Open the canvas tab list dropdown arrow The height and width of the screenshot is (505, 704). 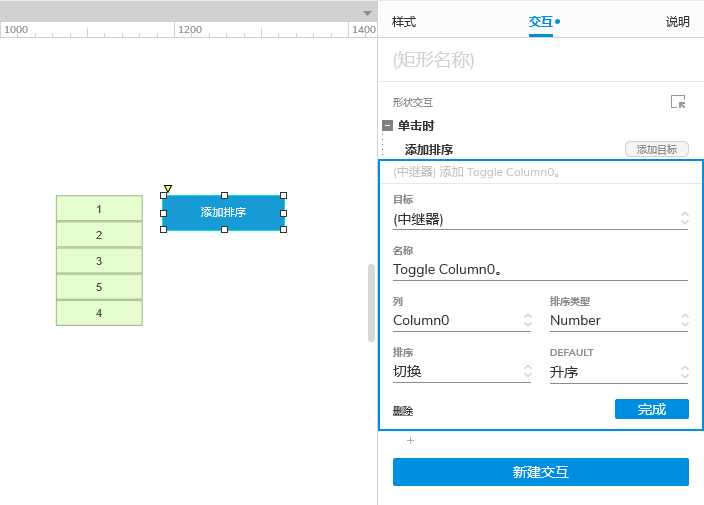[367, 12]
